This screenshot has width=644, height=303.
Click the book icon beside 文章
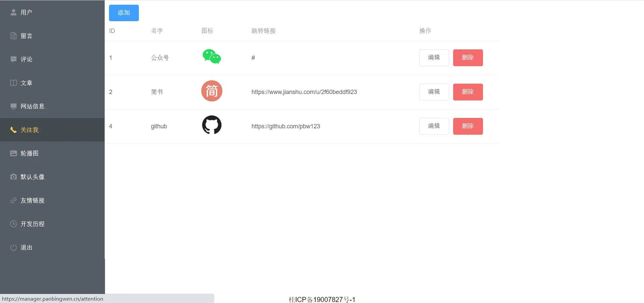[13, 83]
